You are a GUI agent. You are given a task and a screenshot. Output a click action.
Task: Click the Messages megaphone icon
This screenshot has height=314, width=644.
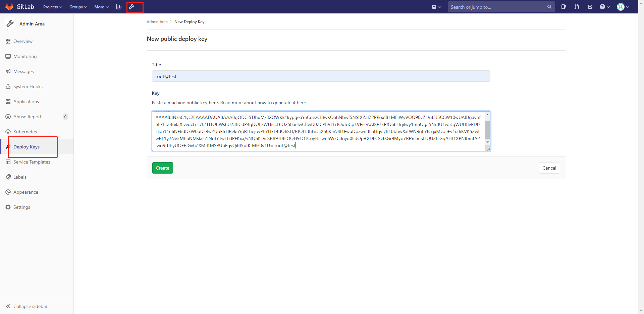click(x=8, y=71)
